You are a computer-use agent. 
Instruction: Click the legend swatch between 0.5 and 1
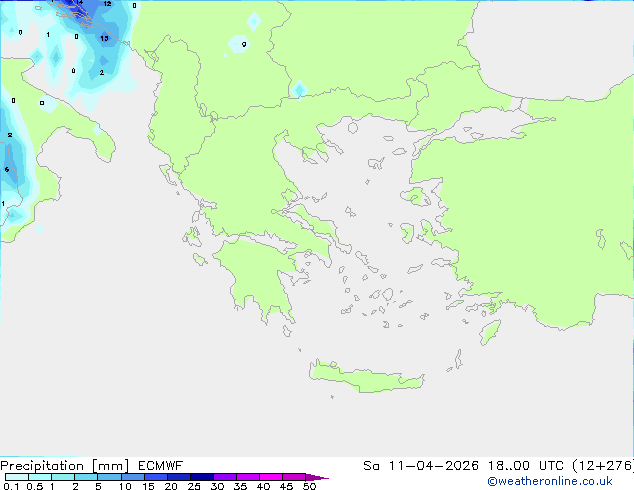pos(40,477)
